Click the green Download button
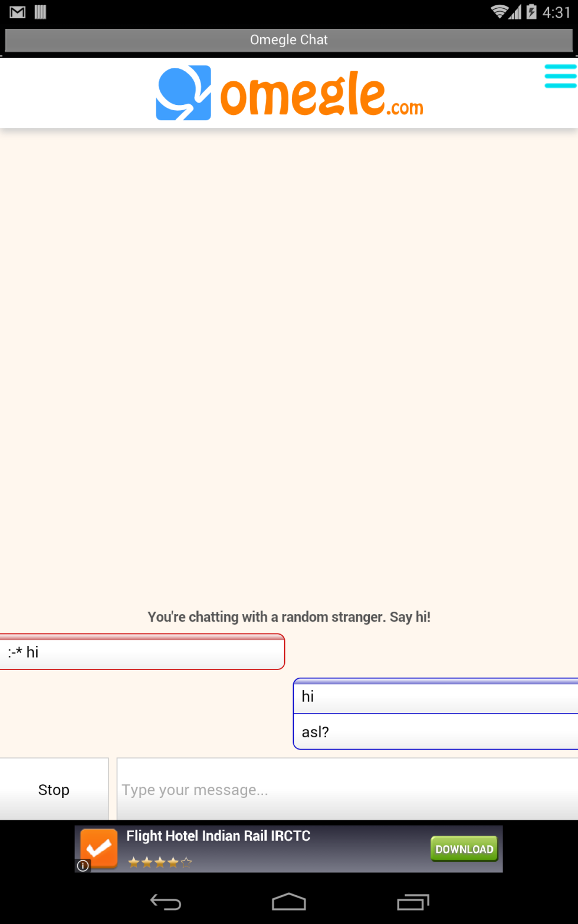Image resolution: width=578 pixels, height=924 pixels. coord(464,849)
